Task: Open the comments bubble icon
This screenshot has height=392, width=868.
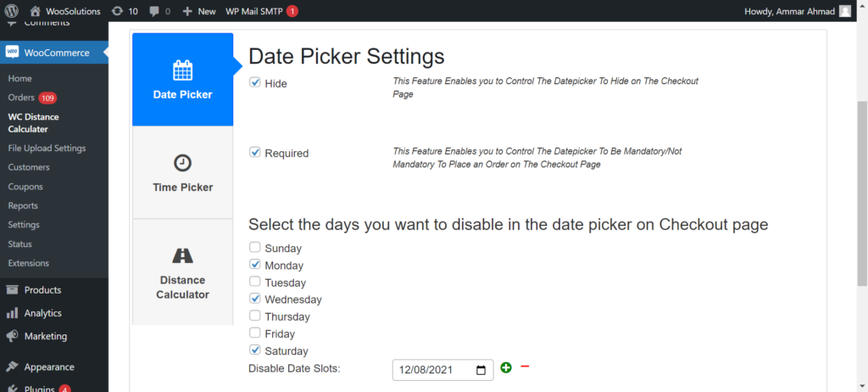Action: [x=154, y=10]
